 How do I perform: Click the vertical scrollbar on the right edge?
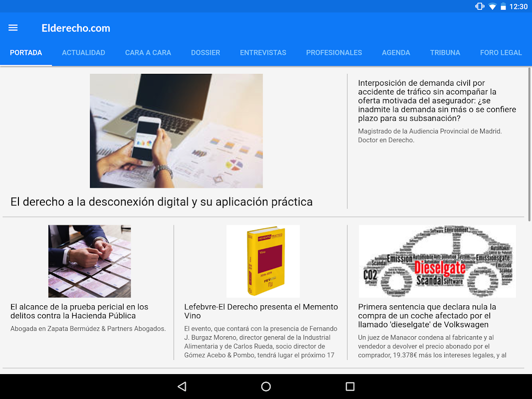529,144
